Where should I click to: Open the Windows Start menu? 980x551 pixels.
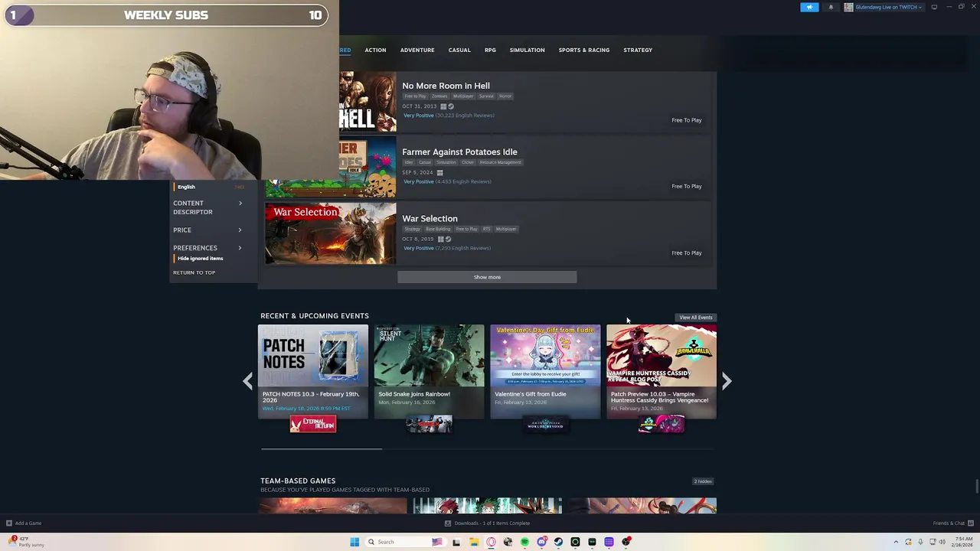pyautogui.click(x=354, y=542)
